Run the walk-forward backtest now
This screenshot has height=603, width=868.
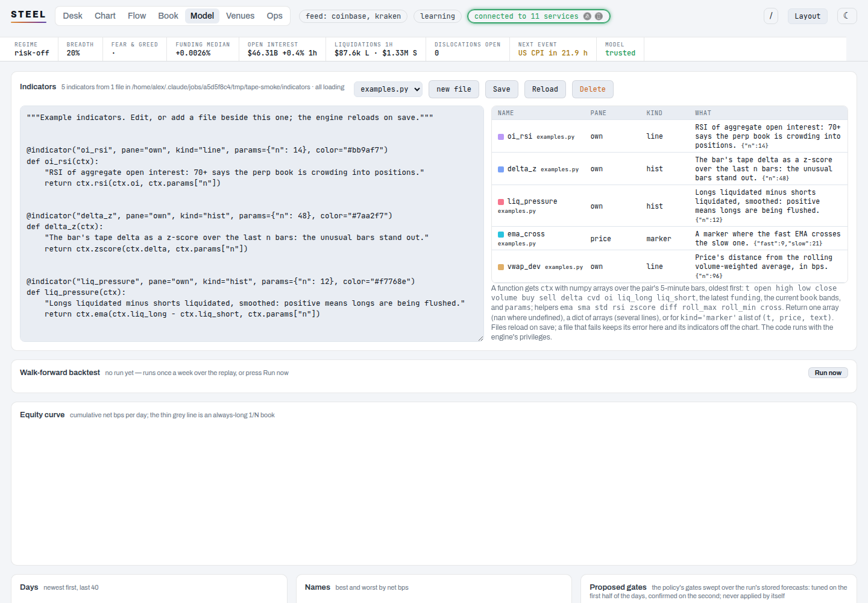(828, 373)
